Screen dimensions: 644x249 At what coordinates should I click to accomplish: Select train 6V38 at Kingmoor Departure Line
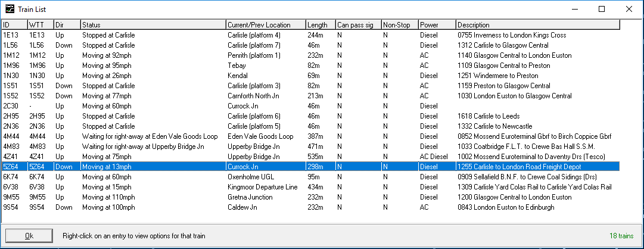(310, 187)
